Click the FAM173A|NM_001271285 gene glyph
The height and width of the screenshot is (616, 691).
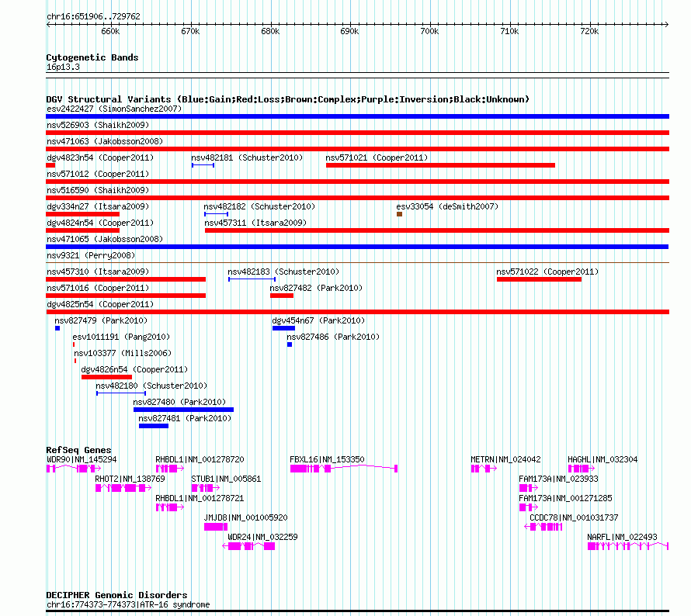tap(529, 507)
